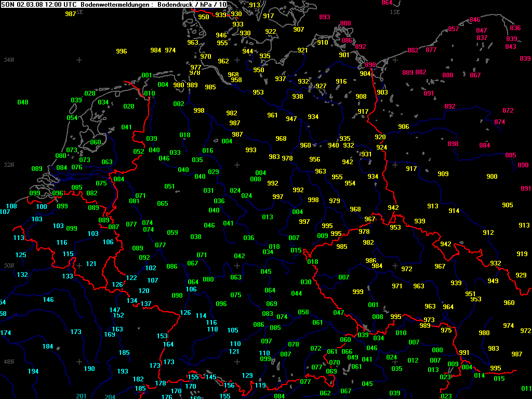532x399 pixels.
Task: Select the pink pressure value 864
Action: coord(387,3)
